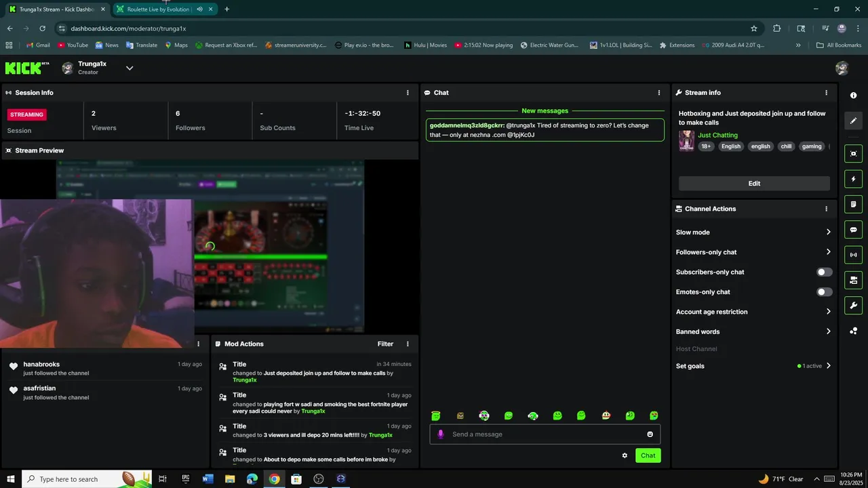Expand Banned words settings

pos(753,331)
